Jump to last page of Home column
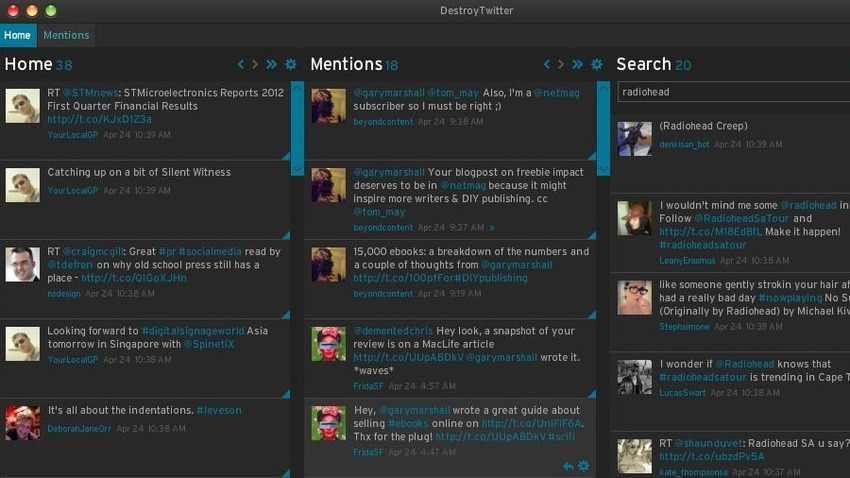Image resolution: width=850 pixels, height=478 pixels. [x=272, y=64]
